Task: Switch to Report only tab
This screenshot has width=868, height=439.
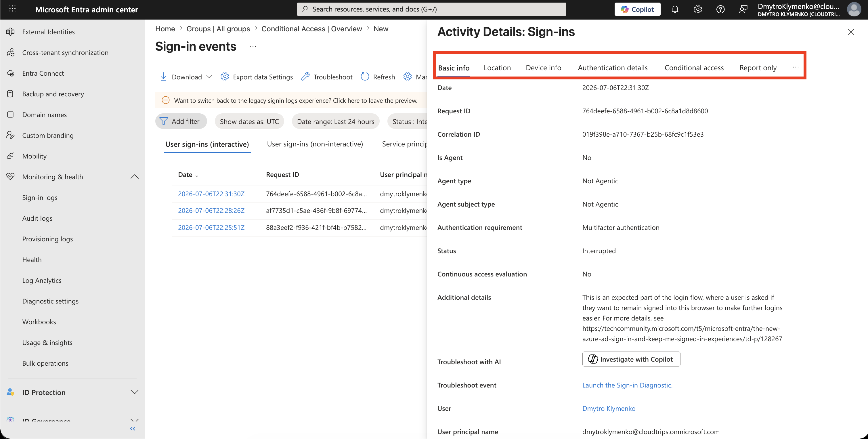Action: pos(758,68)
